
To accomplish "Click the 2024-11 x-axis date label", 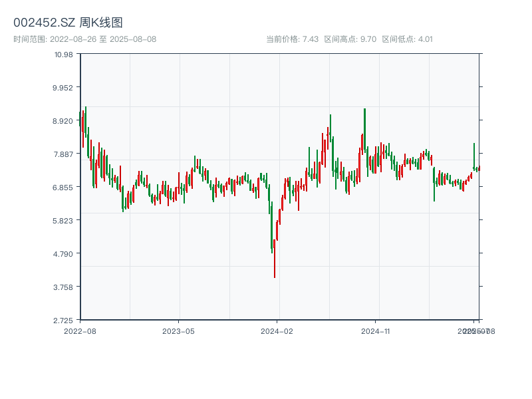I will (375, 331).
